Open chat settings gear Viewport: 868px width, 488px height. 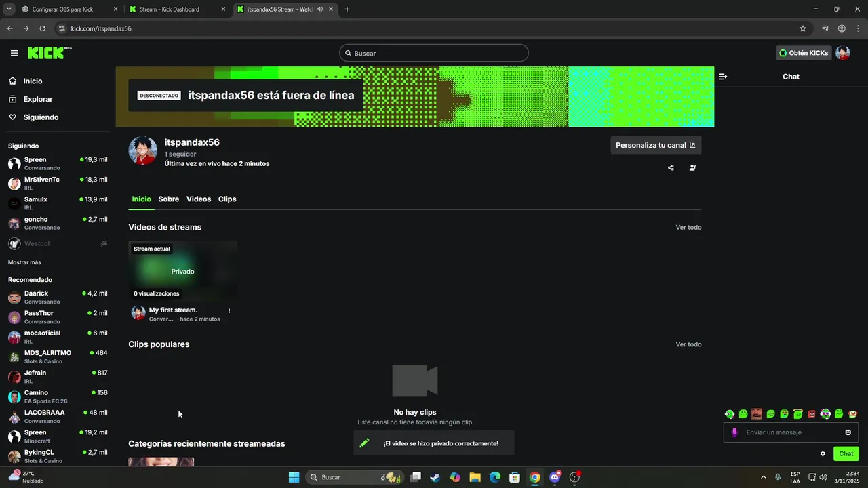823,454
